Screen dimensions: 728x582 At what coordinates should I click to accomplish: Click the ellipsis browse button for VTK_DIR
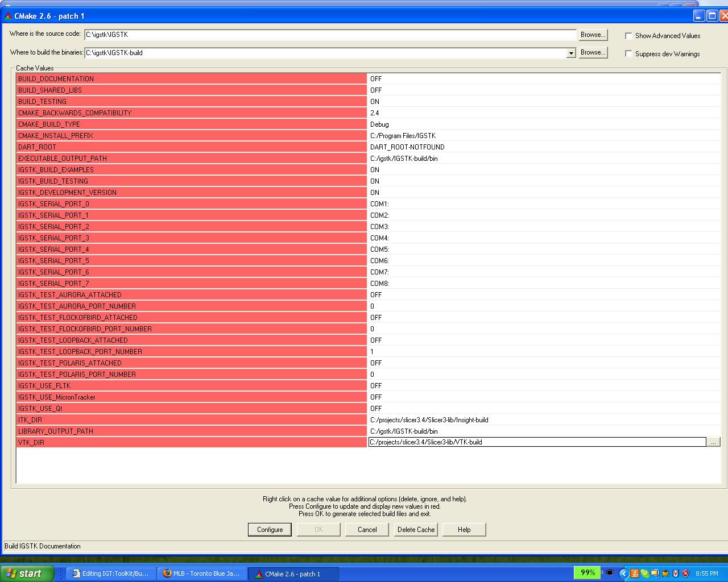(713, 442)
